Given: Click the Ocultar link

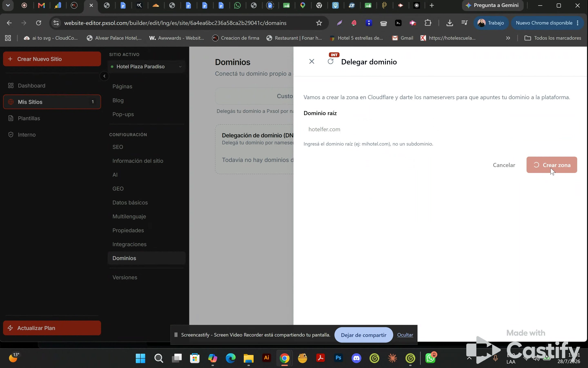Looking at the screenshot, I should tap(405, 335).
